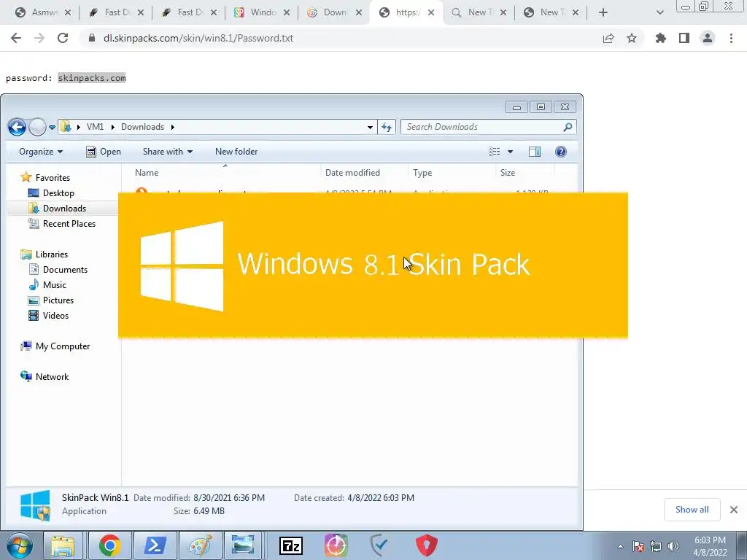The image size is (747, 560).
Task: Open the Windows Start orb
Action: [x=20, y=545]
